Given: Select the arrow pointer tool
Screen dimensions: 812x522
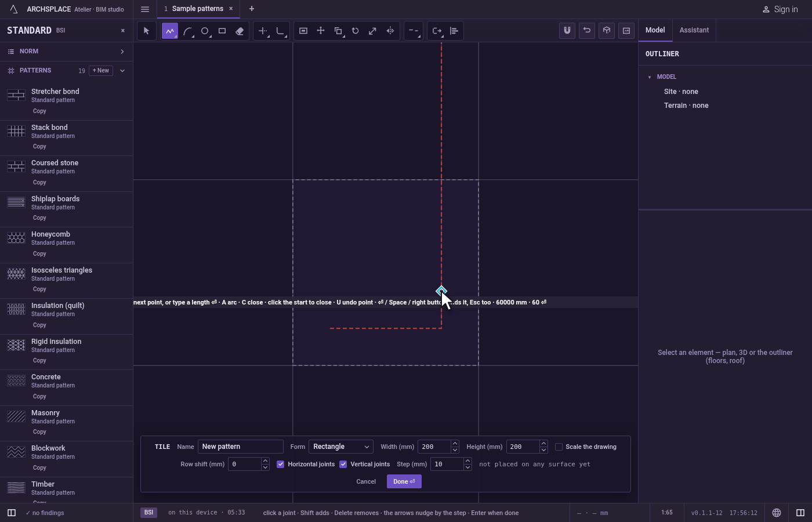Looking at the screenshot, I should [x=147, y=31].
